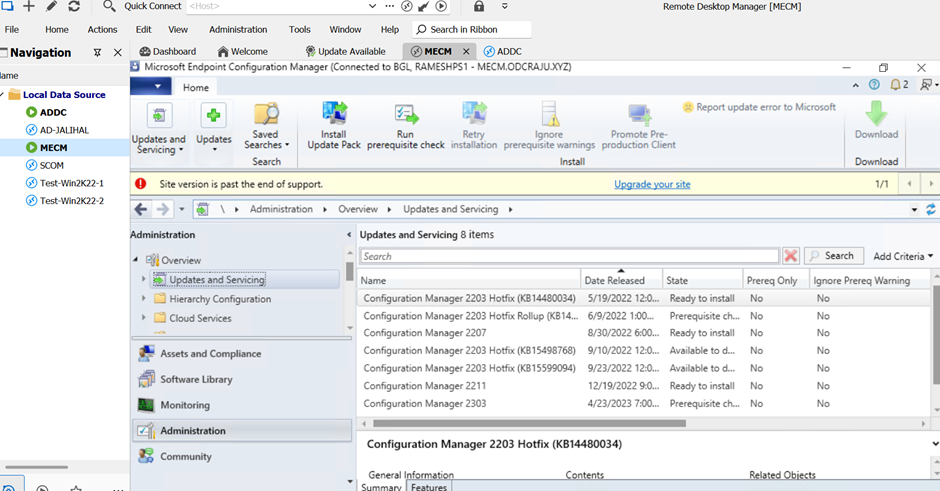Click the Install Update Pack ribbon icon
The width and height of the screenshot is (940, 491).
pyautogui.click(x=334, y=113)
